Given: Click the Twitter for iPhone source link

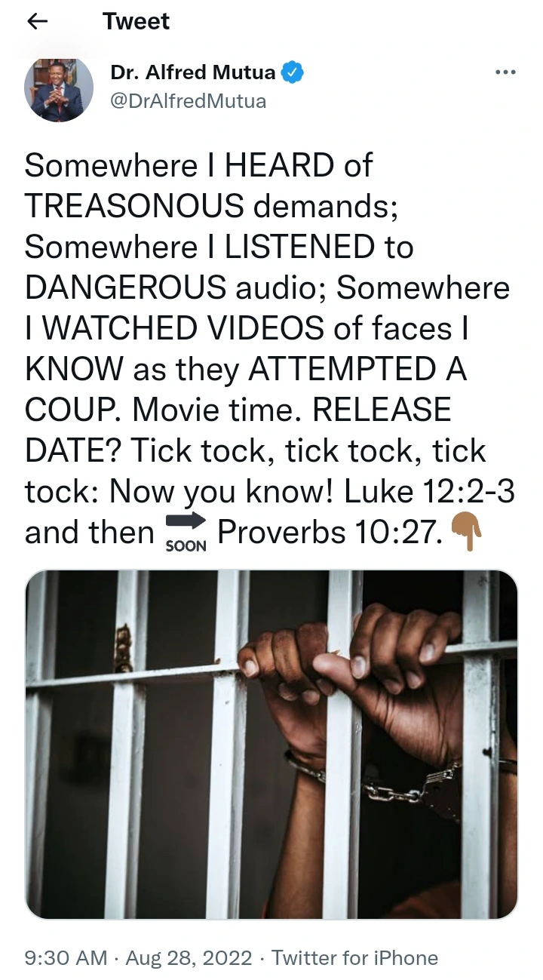Looking at the screenshot, I should pos(354,958).
